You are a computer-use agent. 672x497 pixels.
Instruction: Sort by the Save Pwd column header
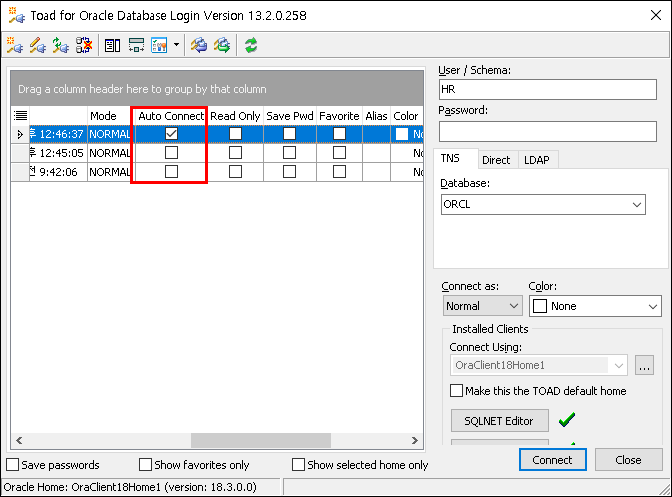pos(290,116)
